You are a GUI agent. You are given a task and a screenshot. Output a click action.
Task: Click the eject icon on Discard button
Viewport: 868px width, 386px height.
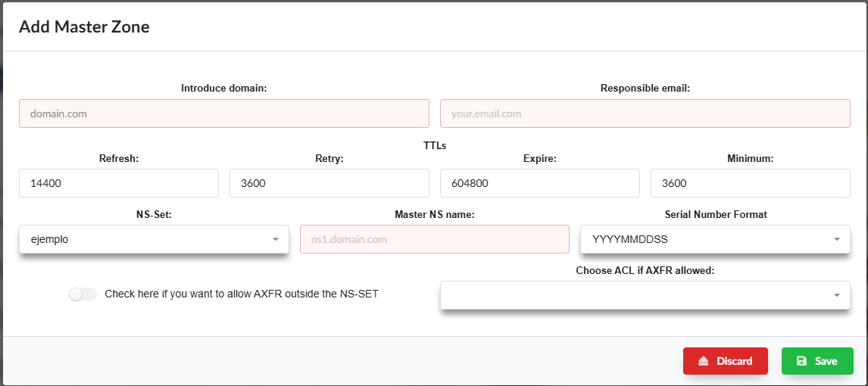703,361
